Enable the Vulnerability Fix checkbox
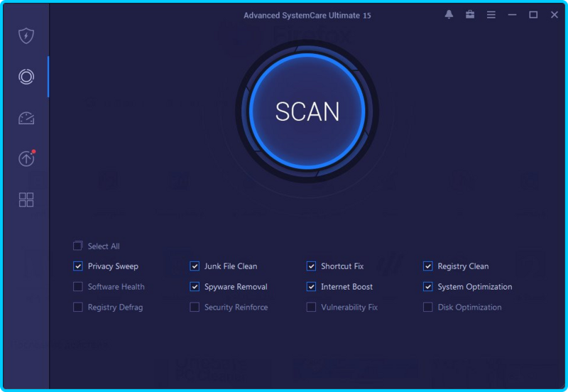This screenshot has width=568, height=392. point(311,307)
